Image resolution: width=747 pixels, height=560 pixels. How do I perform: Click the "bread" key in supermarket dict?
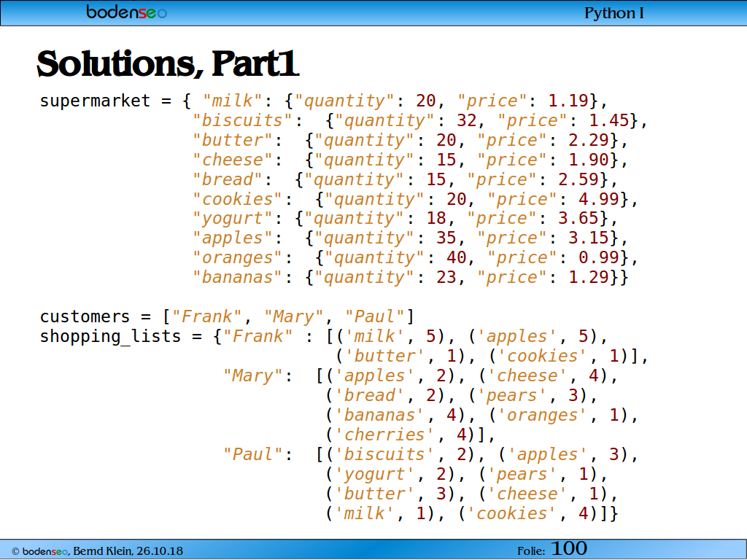pyautogui.click(x=228, y=179)
